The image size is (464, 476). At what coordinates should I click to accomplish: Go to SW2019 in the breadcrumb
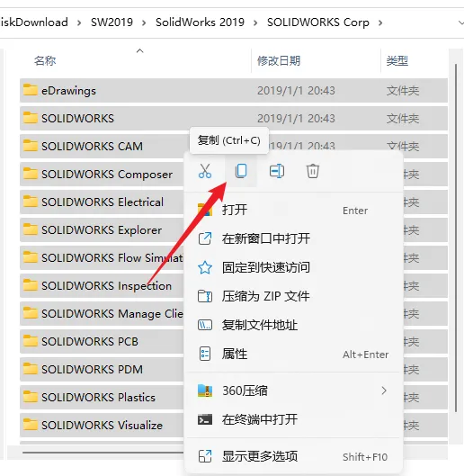click(x=112, y=22)
